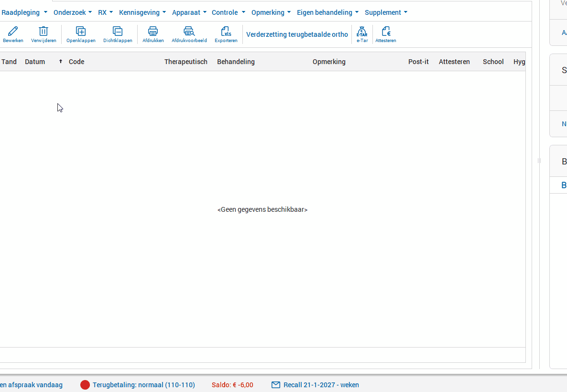Click the Tand column header
This screenshot has width=567, height=392.
click(x=9, y=62)
